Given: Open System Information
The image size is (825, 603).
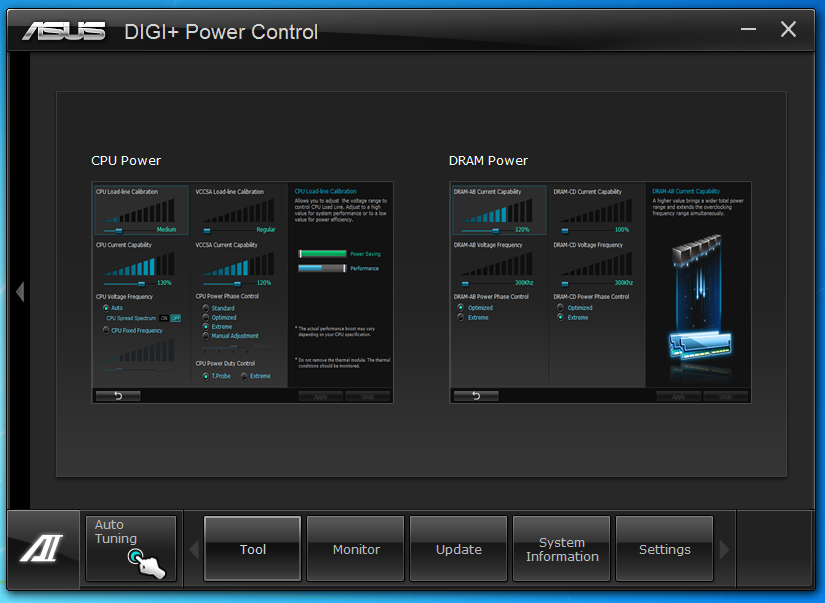Looking at the screenshot, I should tap(561, 549).
